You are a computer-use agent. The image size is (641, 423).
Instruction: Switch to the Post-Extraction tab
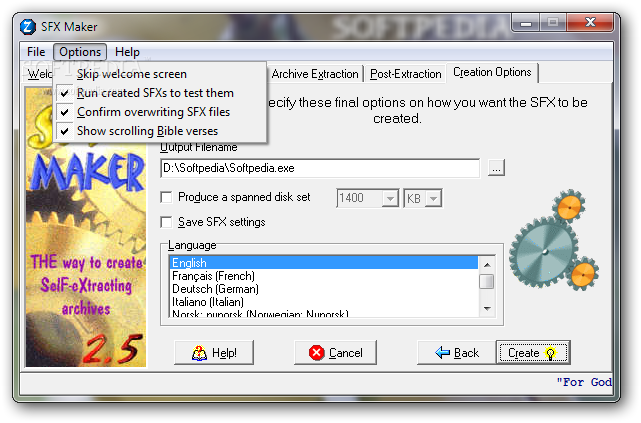tap(406, 74)
